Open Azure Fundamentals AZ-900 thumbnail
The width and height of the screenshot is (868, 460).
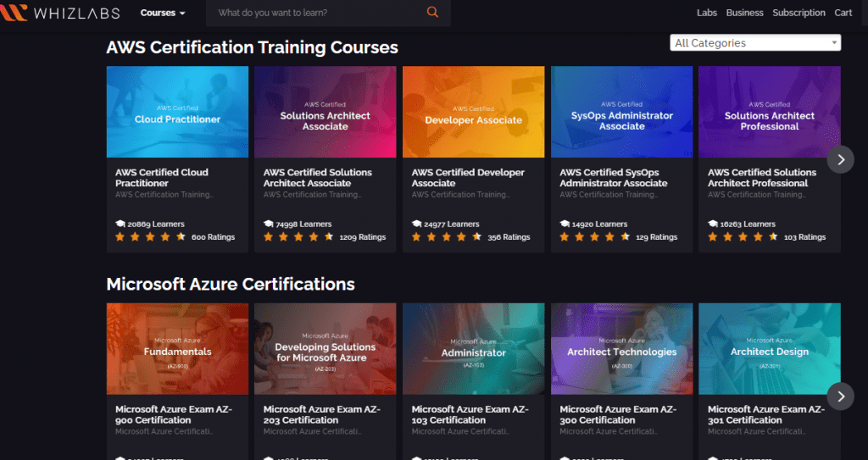tap(177, 349)
